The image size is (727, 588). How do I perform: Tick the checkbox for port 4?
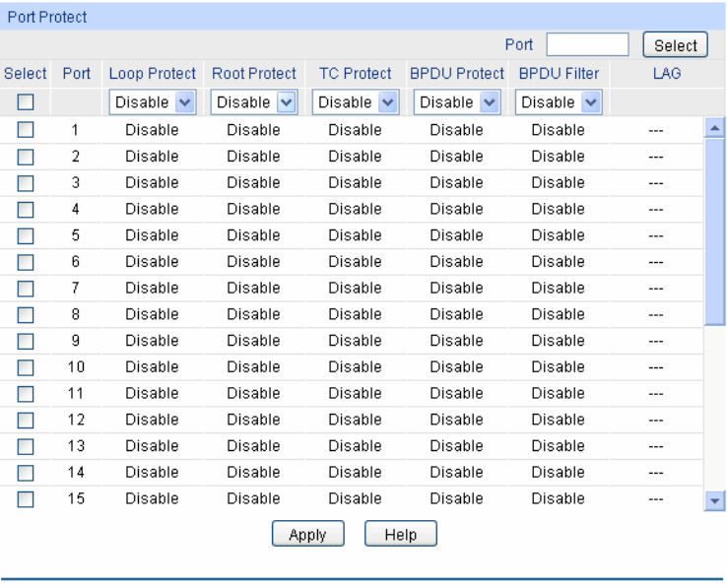[x=26, y=210]
